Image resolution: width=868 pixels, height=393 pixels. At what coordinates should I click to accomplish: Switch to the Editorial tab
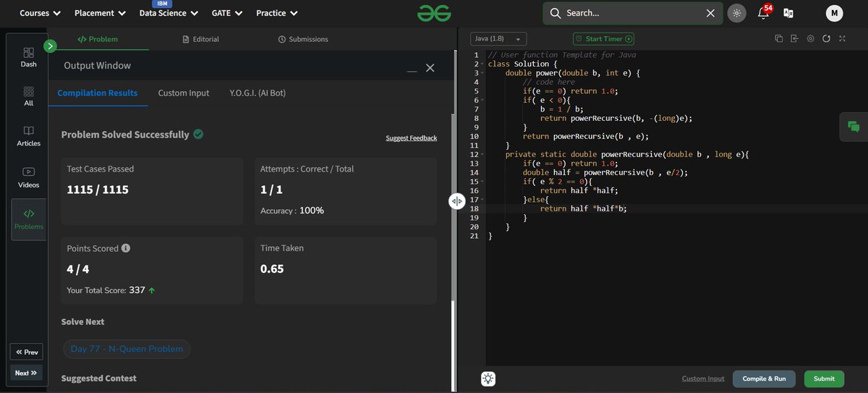click(x=201, y=39)
